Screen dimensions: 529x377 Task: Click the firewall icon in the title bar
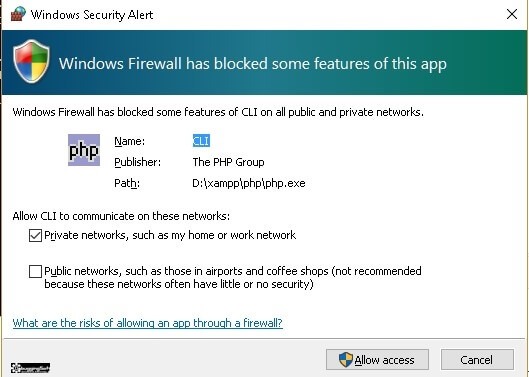coord(18,14)
